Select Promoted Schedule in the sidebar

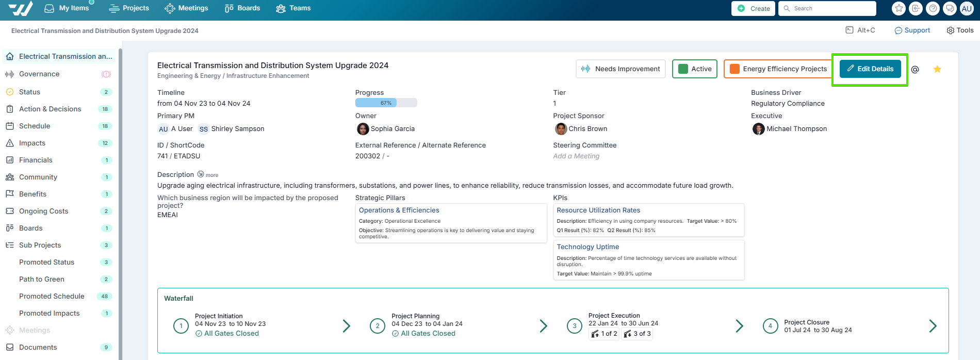[x=52, y=296]
